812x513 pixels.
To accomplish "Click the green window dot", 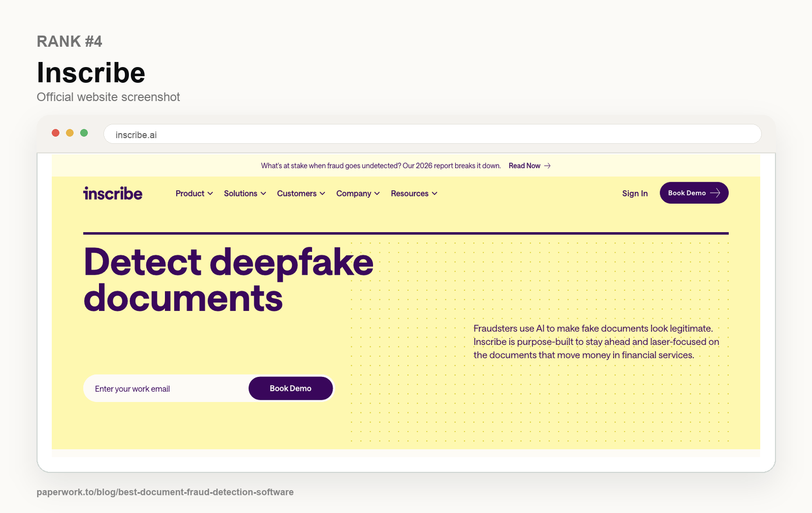I will coord(84,133).
